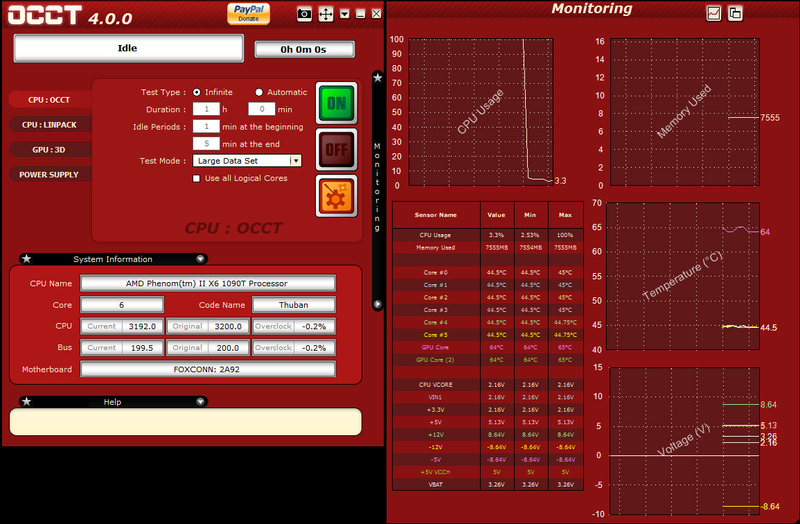
Task: Click the Motherboard FOXCONN field
Action: (x=208, y=369)
